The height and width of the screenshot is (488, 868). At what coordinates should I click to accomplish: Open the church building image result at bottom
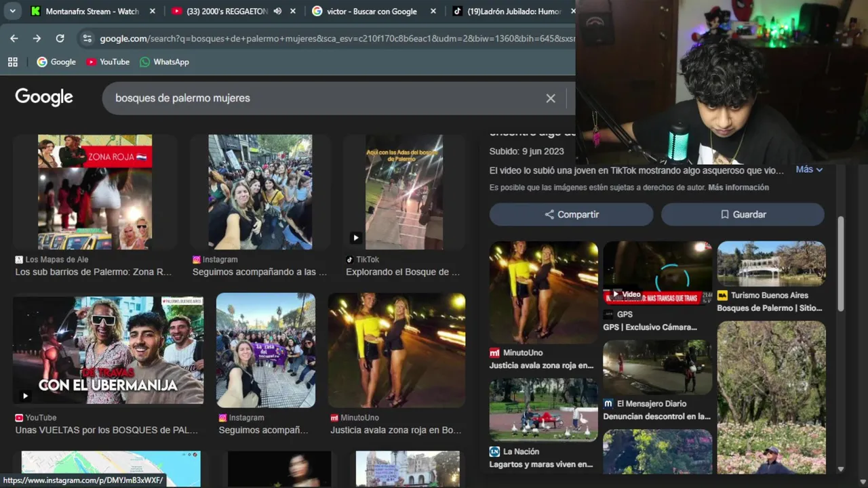click(408, 469)
